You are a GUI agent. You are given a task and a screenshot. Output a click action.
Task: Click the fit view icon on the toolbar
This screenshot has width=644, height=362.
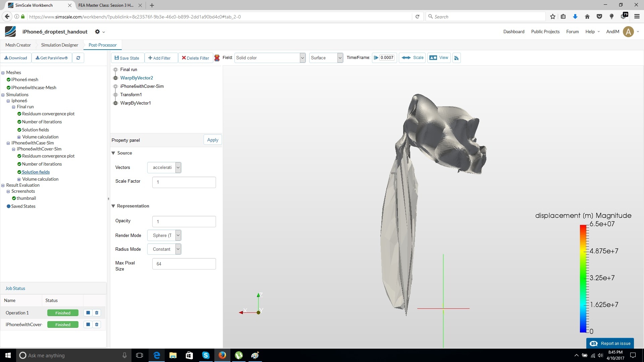tap(456, 58)
